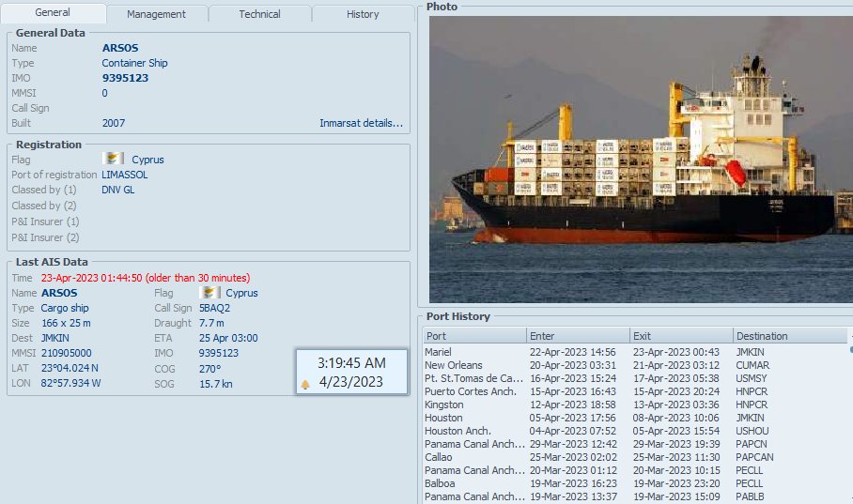
Task: Click Houston exit time 08-Apr-2023 10:06
Action: (x=675, y=418)
